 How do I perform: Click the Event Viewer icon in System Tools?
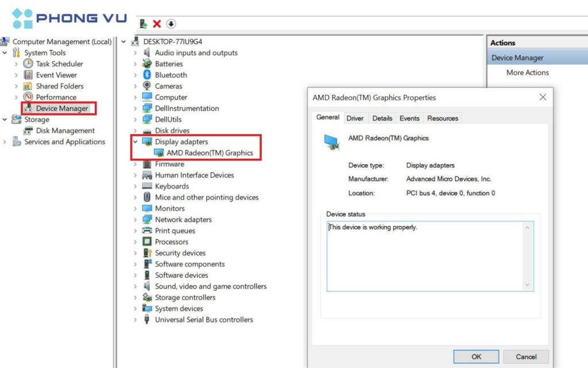28,75
